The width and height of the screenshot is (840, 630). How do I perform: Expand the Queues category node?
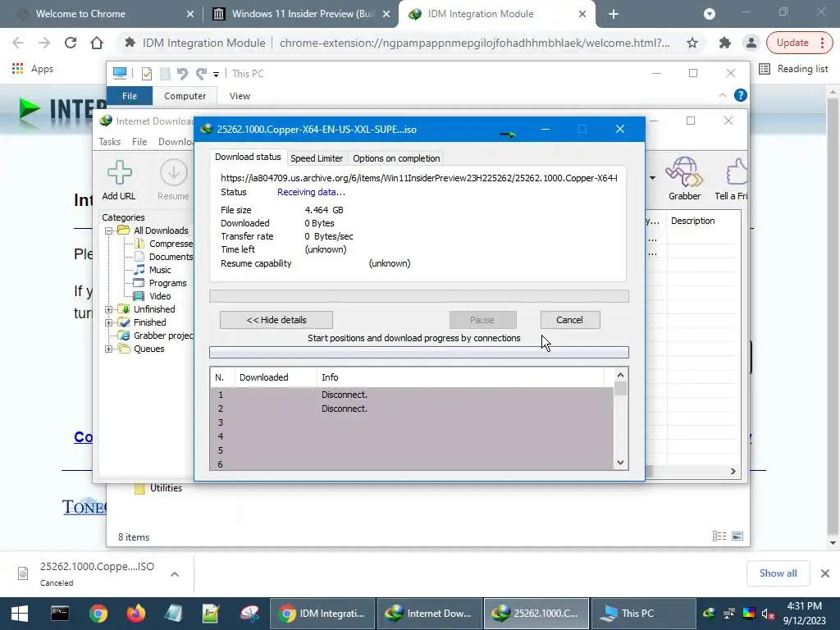click(x=109, y=349)
